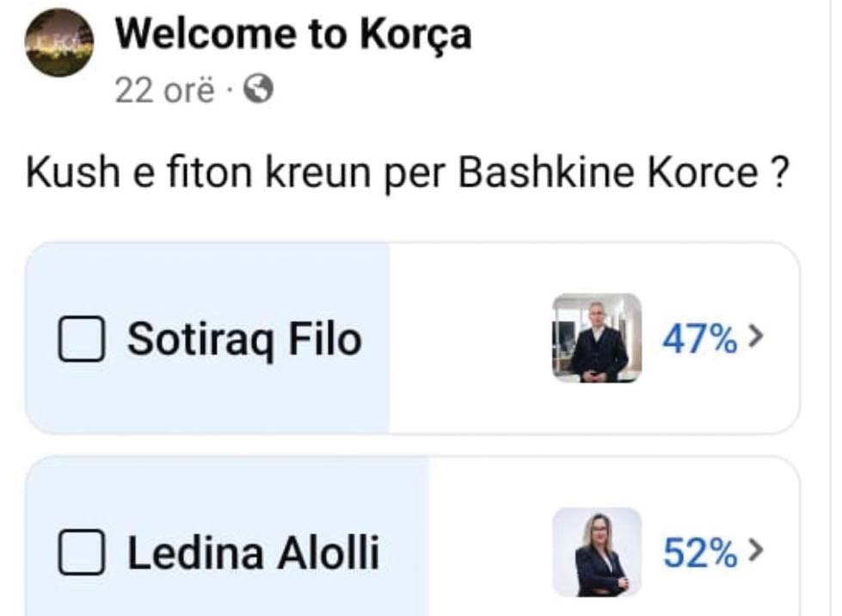The height and width of the screenshot is (616, 842).
Task: Expand voters list via the chevron beside 47%
Action: (756, 338)
